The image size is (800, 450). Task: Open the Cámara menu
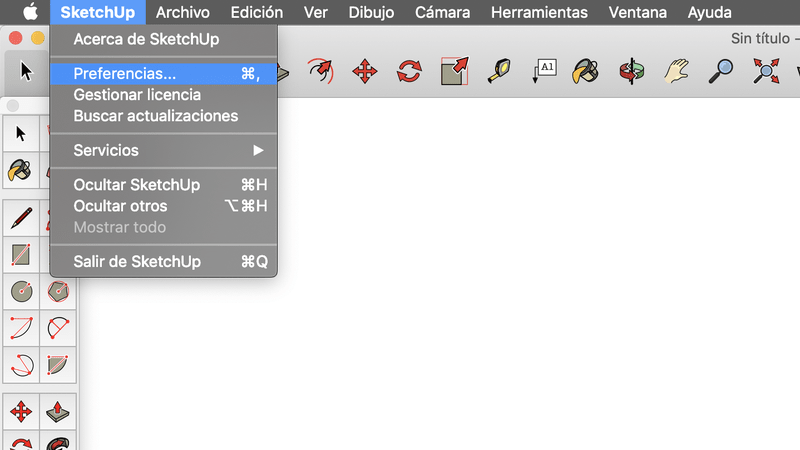point(442,12)
